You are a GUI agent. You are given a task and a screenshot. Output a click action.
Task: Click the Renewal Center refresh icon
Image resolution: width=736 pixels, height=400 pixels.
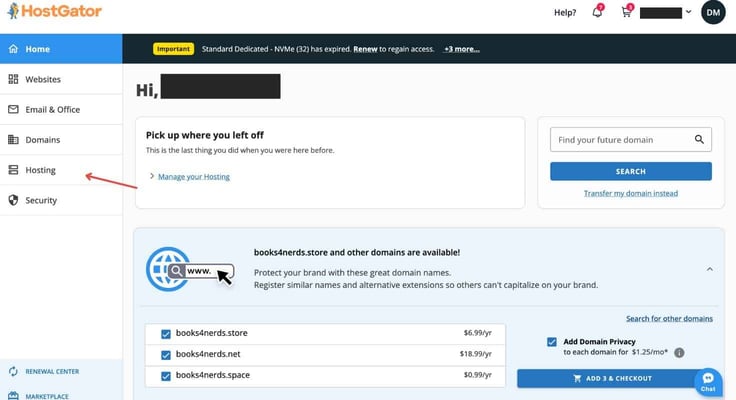coord(13,371)
